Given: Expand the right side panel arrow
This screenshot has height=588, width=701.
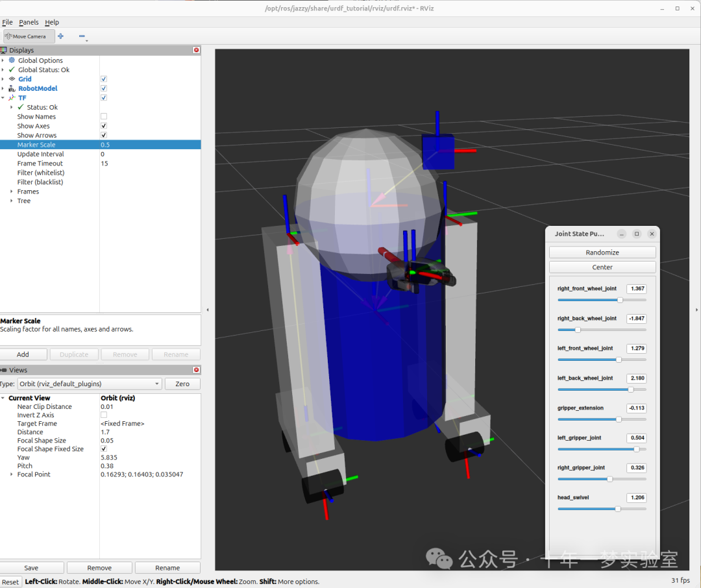Looking at the screenshot, I should point(696,310).
